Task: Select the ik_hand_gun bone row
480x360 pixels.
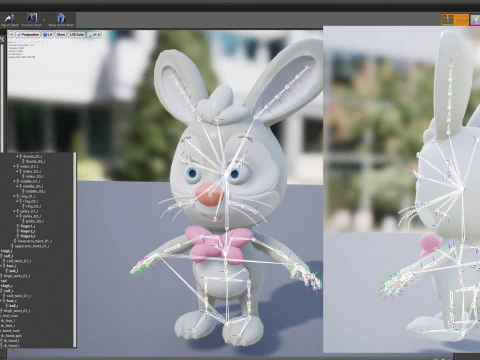Action: click(11, 336)
